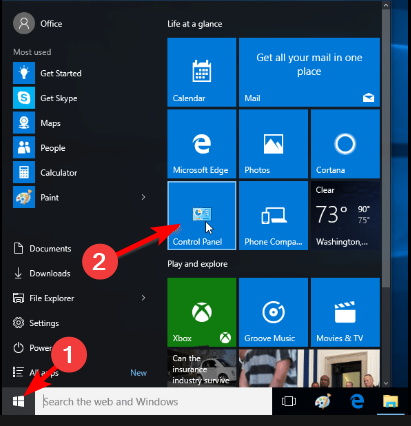This screenshot has width=411, height=426.
Task: Open the insurance industry news tile
Action: 202,368
